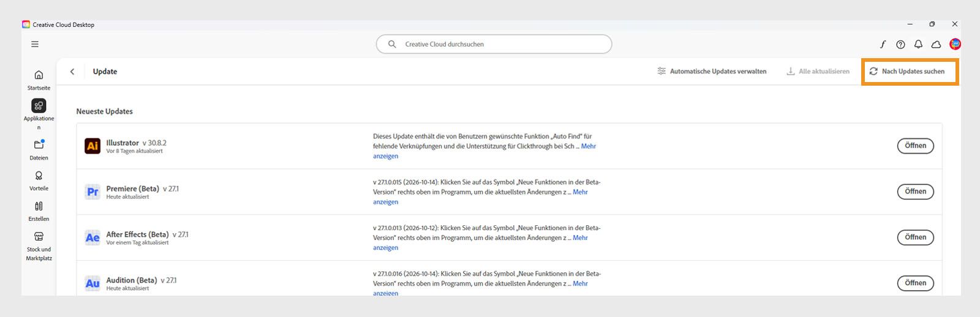
Task: Close the Creative Cloud Desktop window
Action: pos(954,24)
